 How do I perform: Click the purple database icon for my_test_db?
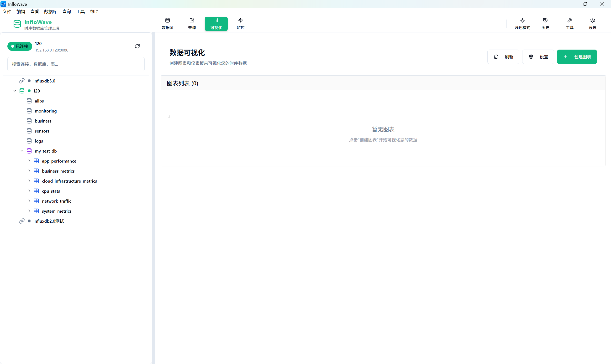(29, 151)
